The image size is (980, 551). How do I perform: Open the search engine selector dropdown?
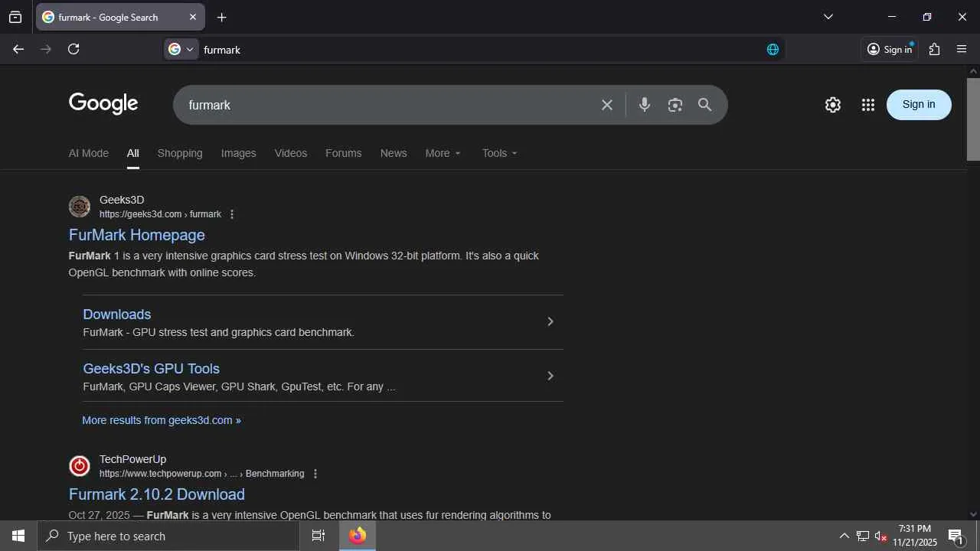click(x=181, y=49)
